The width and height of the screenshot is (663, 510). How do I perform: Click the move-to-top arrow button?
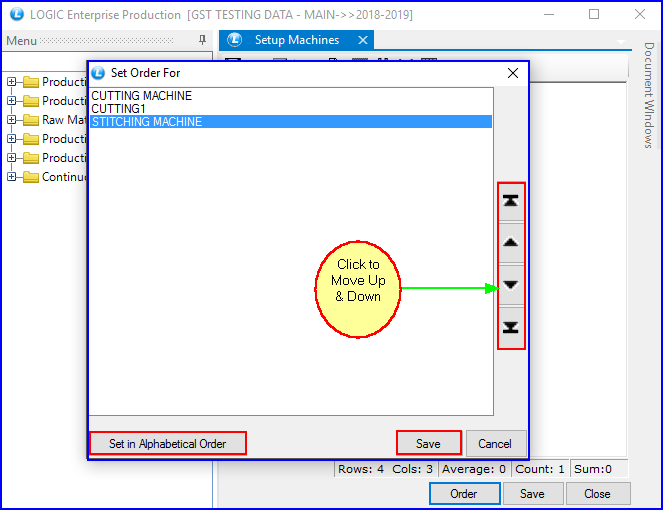pos(511,201)
